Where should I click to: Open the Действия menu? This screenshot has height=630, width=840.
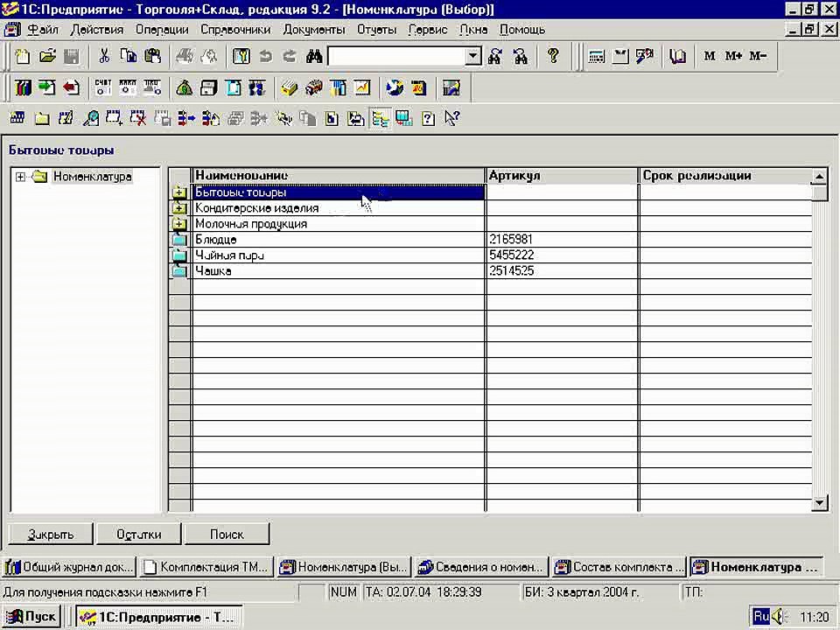point(97,30)
